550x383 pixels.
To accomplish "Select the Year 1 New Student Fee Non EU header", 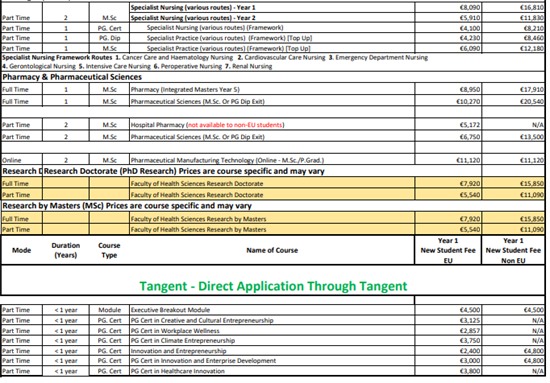I will [513, 250].
